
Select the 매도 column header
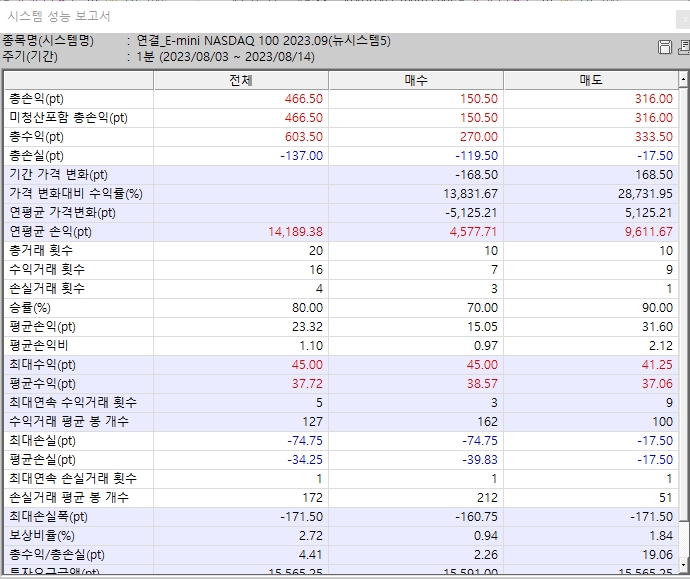point(591,80)
